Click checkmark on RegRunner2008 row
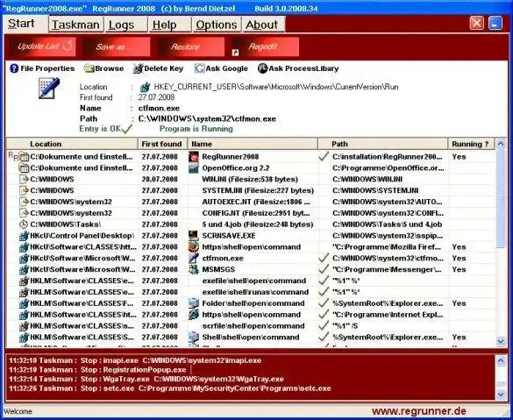The image size is (513, 420). 324,156
